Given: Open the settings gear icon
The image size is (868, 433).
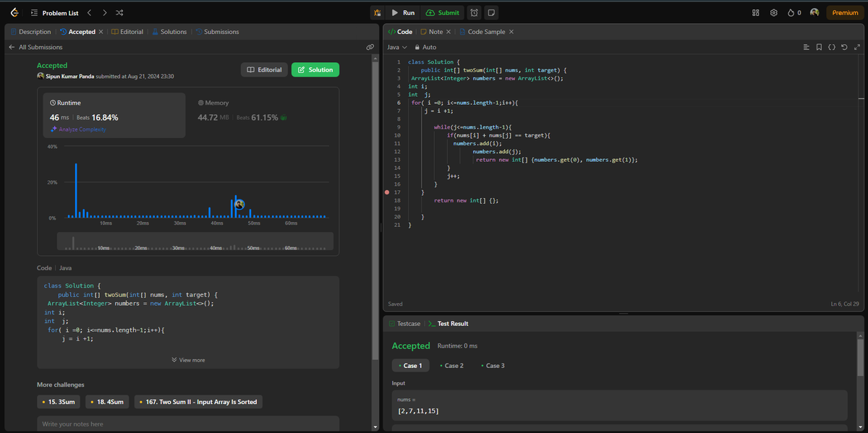Looking at the screenshot, I should pyautogui.click(x=773, y=12).
